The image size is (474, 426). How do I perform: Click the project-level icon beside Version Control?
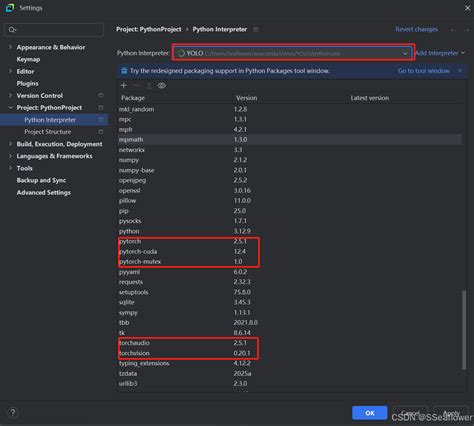coord(101,96)
